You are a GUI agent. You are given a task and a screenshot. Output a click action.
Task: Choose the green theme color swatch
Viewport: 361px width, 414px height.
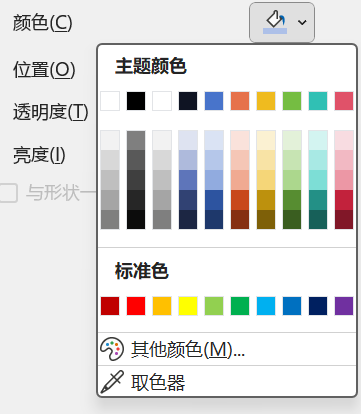click(292, 101)
